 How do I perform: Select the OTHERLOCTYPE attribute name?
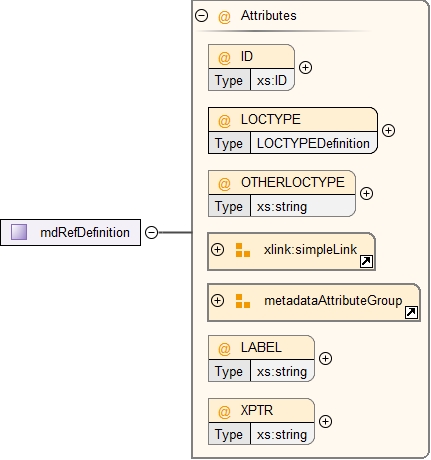point(293,182)
